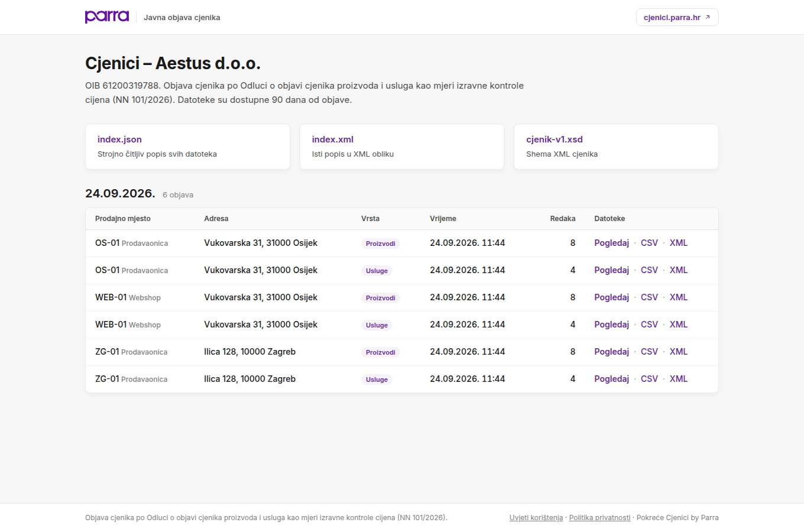Download CSV for ZG-01 Proizvodi row
Screen dimensions: 804x532
click(x=649, y=352)
